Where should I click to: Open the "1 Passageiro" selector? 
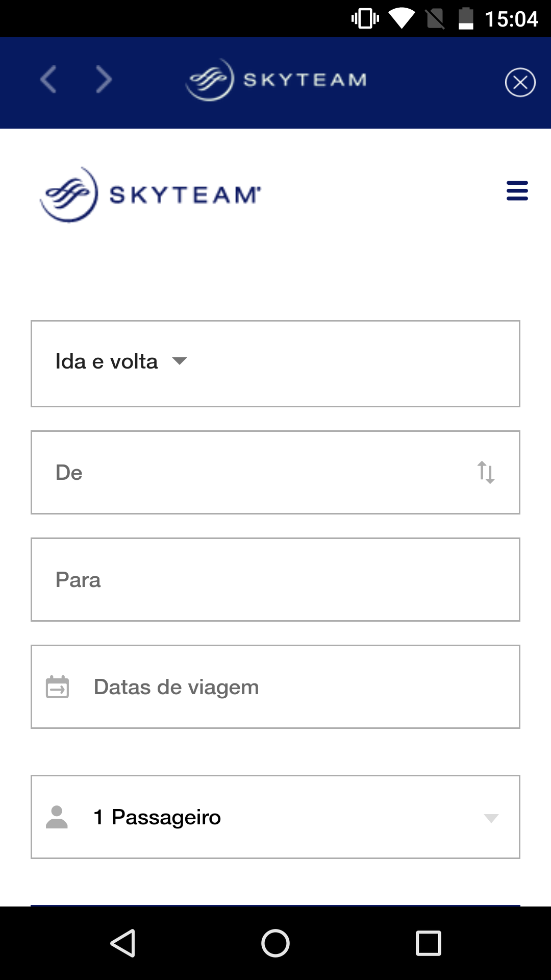(x=275, y=817)
